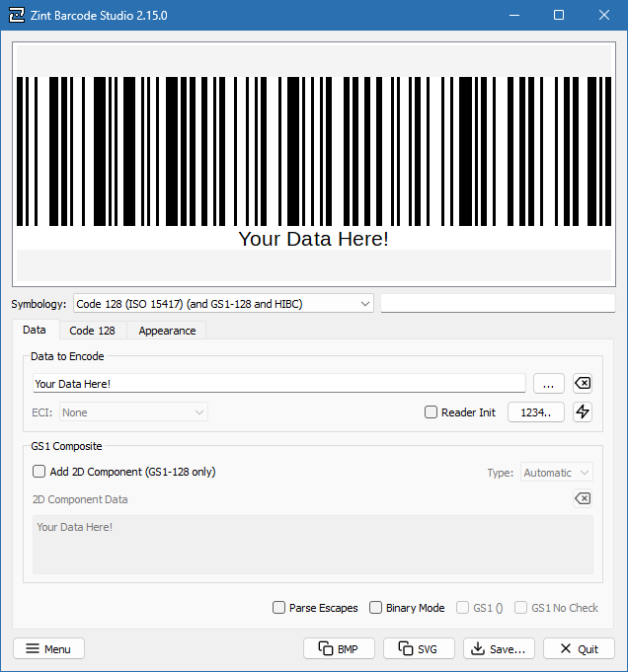Screen dimensions: 628x672
Task: Click the lightning bolt zap icon
Action: pyautogui.click(x=583, y=411)
